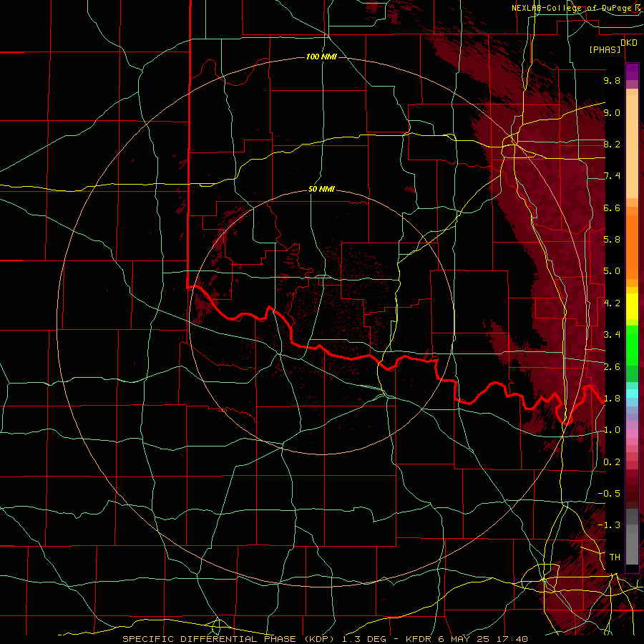Screen dimensions: 644x644
Task: Click the KFDR station identifier in caption
Action: click(419, 639)
